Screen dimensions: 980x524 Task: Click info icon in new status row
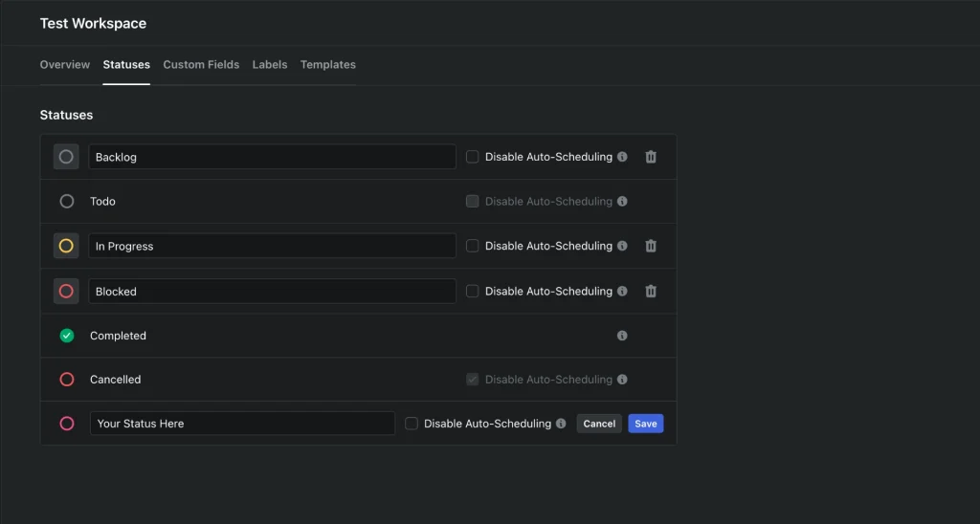tap(561, 424)
